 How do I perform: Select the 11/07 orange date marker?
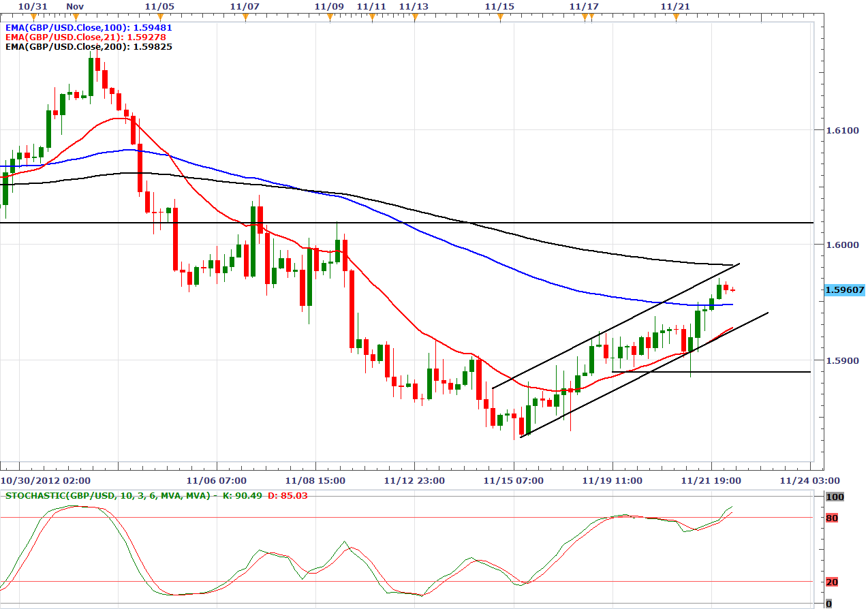click(245, 18)
